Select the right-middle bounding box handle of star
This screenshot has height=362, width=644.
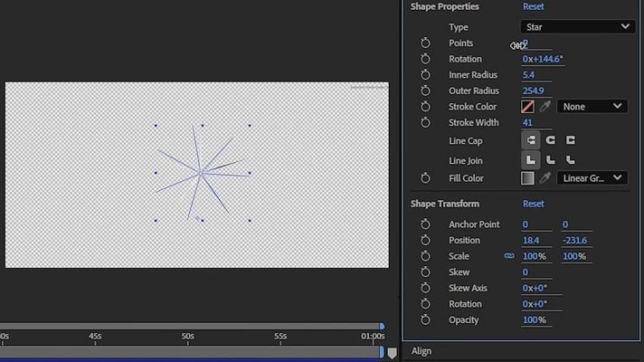tap(250, 173)
